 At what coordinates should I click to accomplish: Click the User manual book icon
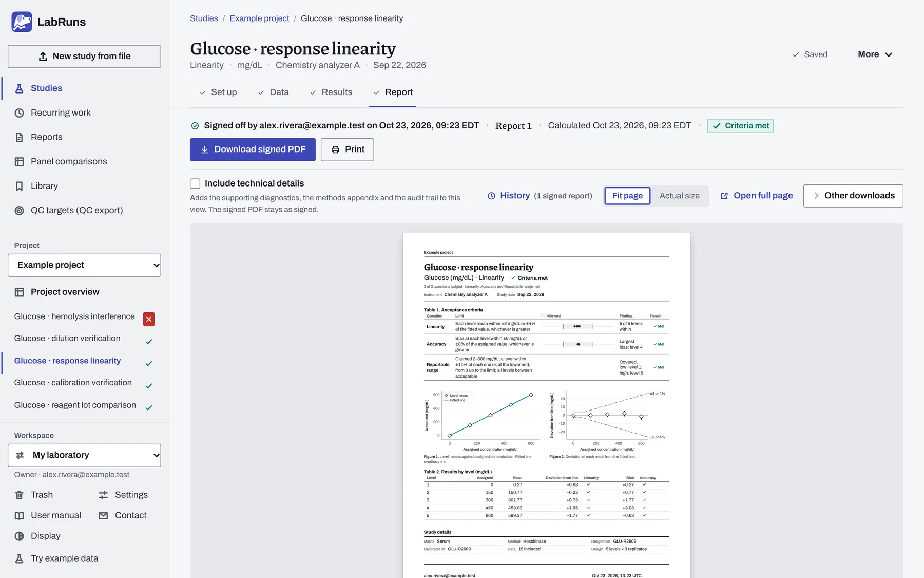(19, 516)
